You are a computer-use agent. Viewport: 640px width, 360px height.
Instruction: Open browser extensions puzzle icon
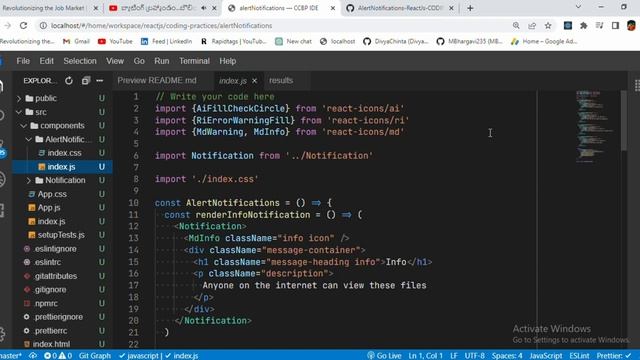(x=584, y=25)
